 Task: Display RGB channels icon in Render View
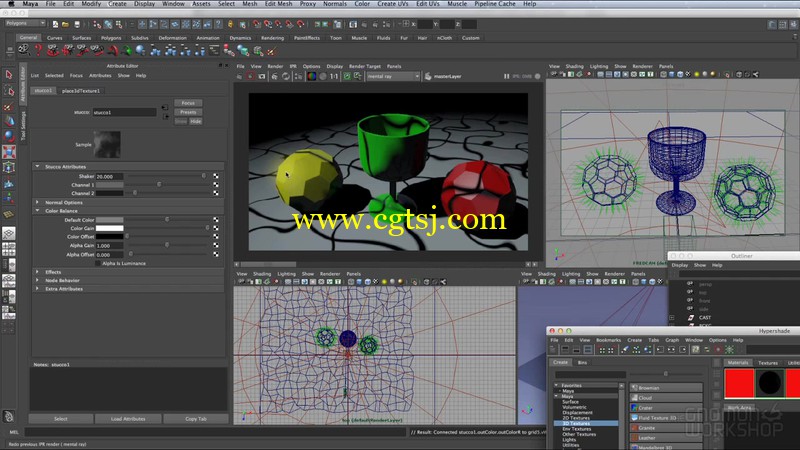(311, 76)
